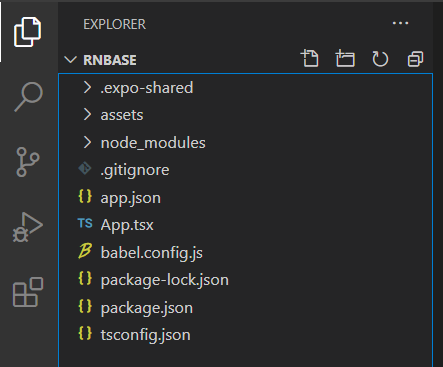The width and height of the screenshot is (443, 367).
Task: Expand the assets folder chevron
Action: [87, 115]
